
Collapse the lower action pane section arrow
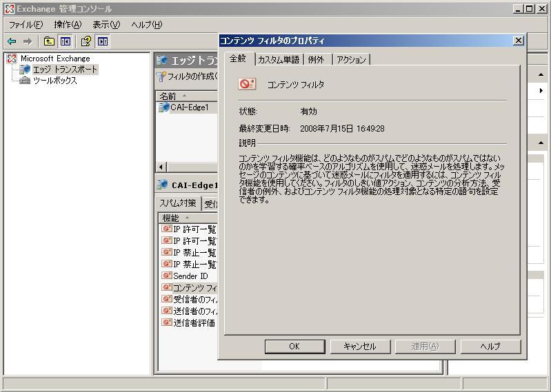point(541,143)
